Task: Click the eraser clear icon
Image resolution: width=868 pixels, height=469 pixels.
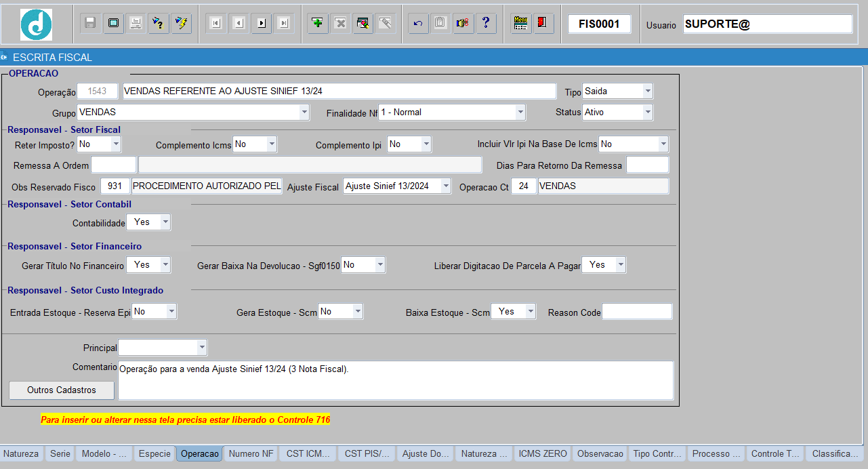Action: coord(386,23)
